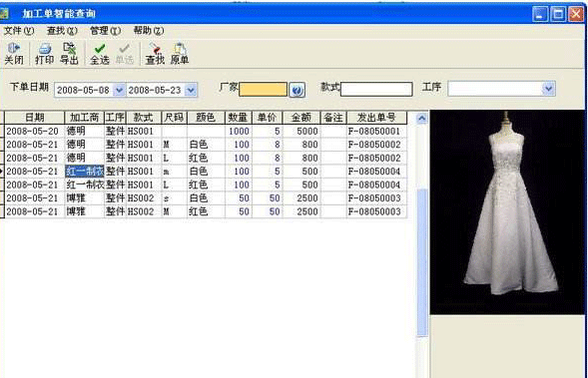Viewport: 588px width, 378px height.
Task: Click the lookup button beside 厂家 field
Action: coord(297,90)
